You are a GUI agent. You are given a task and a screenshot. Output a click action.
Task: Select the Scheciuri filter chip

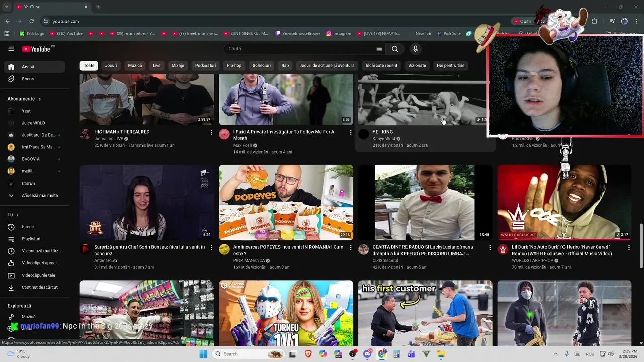point(262,65)
